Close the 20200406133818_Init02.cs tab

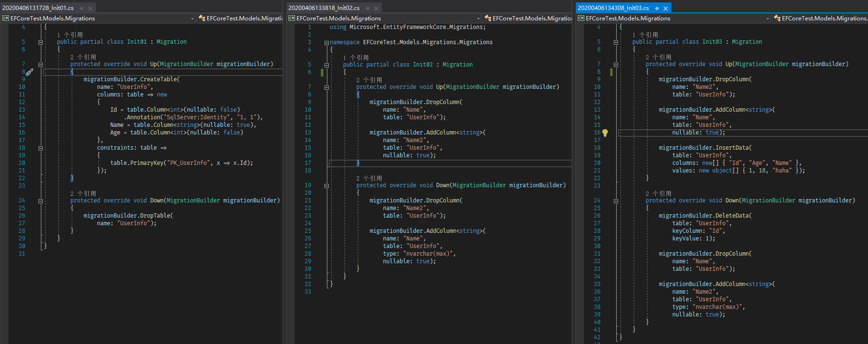tap(376, 8)
